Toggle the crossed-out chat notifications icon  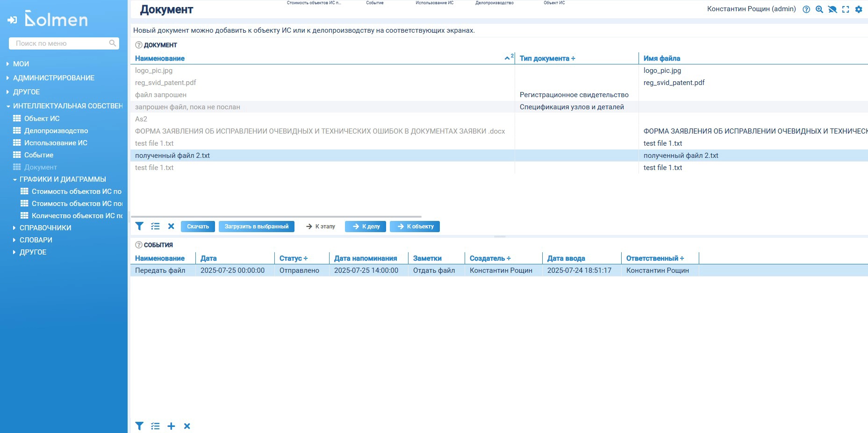tap(832, 9)
